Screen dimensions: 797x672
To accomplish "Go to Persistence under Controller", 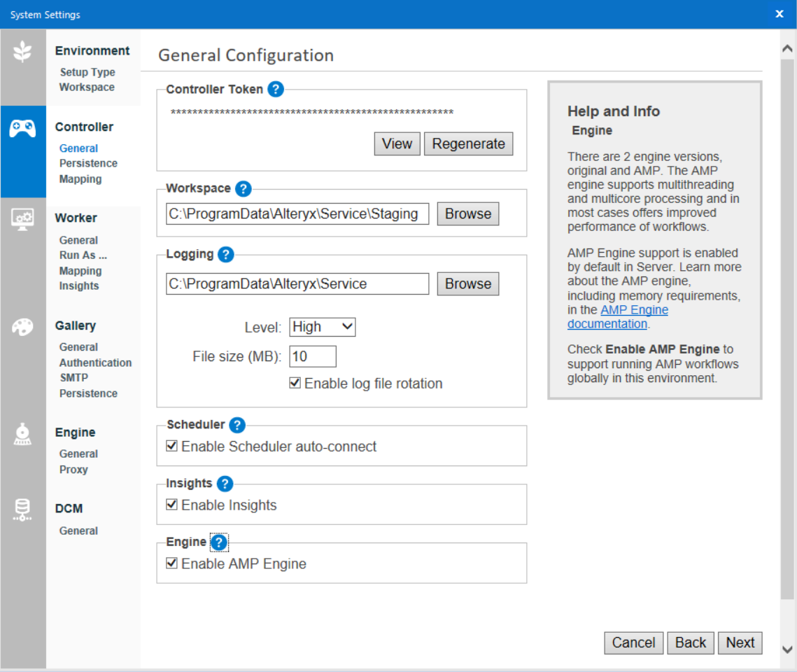I will pyautogui.click(x=88, y=163).
